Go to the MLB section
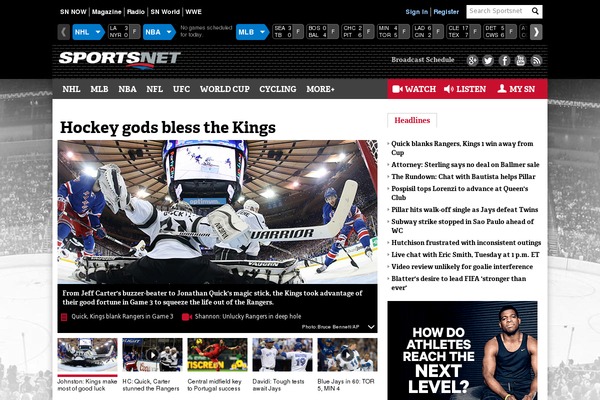 tap(99, 89)
